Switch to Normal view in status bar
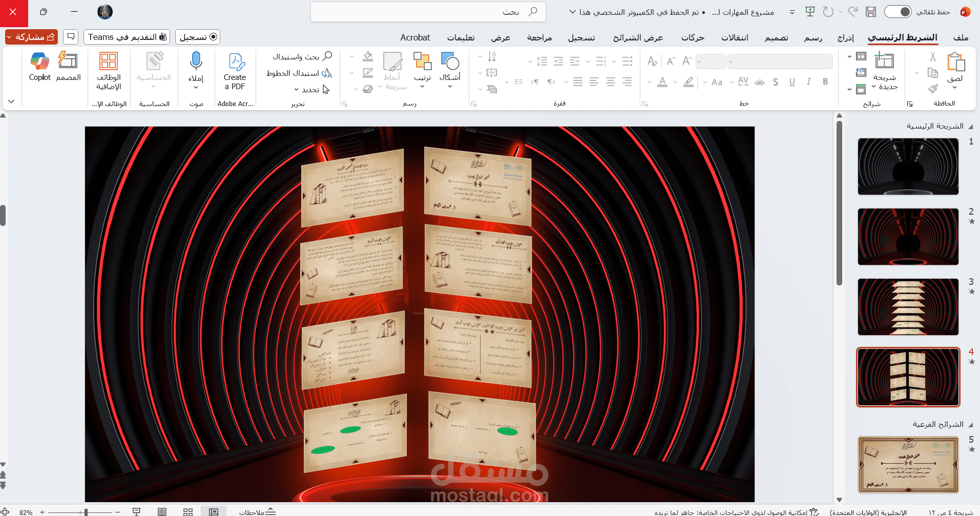980x516 pixels. 214,511
